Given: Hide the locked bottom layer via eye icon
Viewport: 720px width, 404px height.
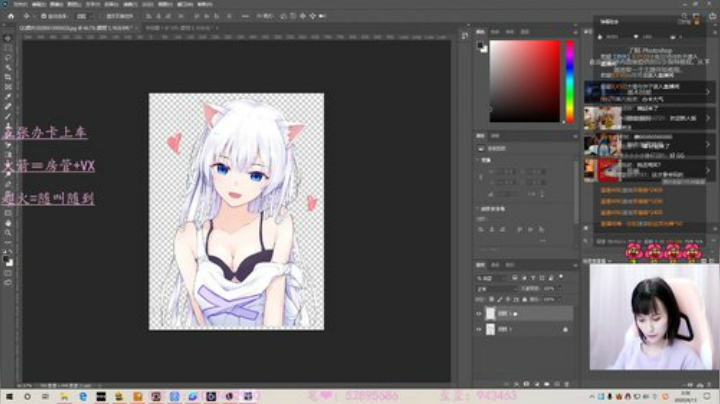Looking at the screenshot, I should [478, 329].
